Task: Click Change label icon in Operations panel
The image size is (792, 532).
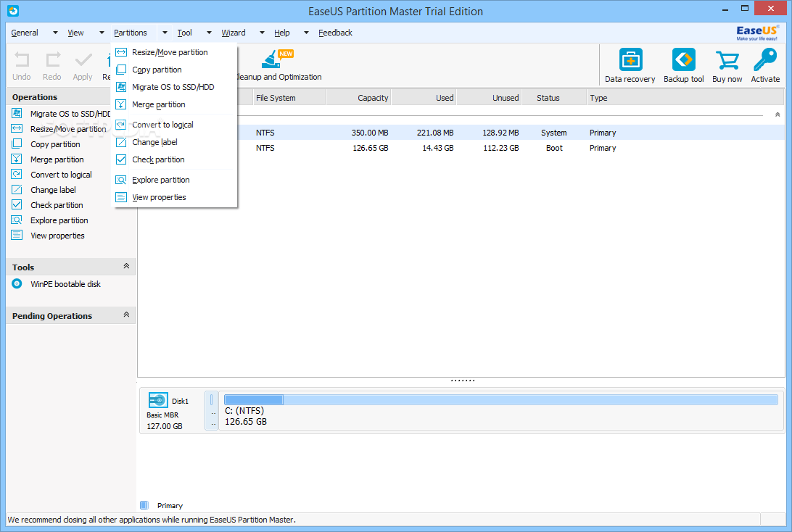Action: point(17,189)
